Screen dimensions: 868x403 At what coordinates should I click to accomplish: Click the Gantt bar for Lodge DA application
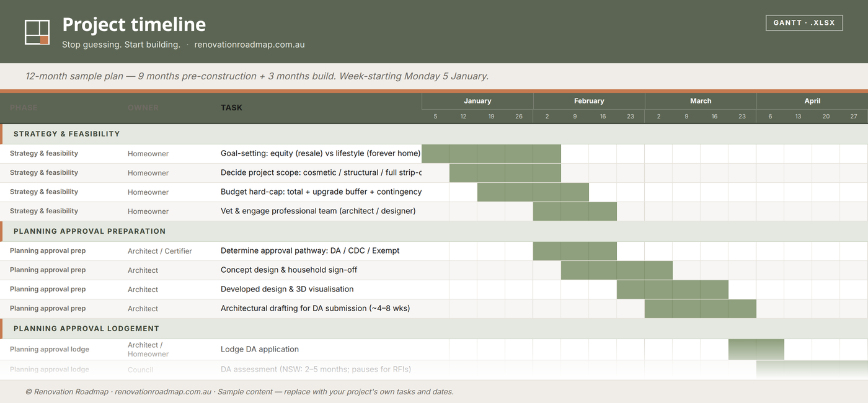coord(756,350)
